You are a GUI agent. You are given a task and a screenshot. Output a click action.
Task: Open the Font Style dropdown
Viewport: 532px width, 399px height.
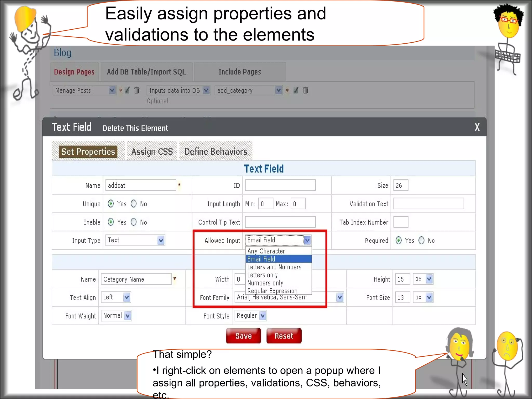click(251, 316)
